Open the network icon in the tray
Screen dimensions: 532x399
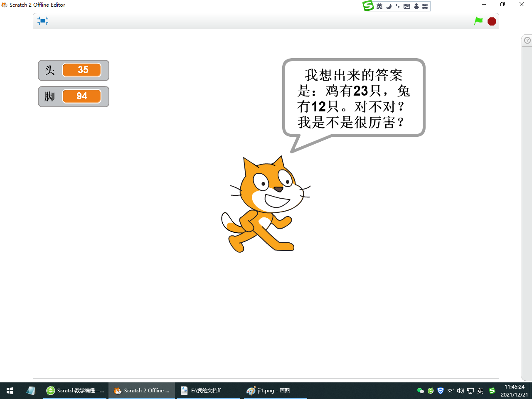470,391
